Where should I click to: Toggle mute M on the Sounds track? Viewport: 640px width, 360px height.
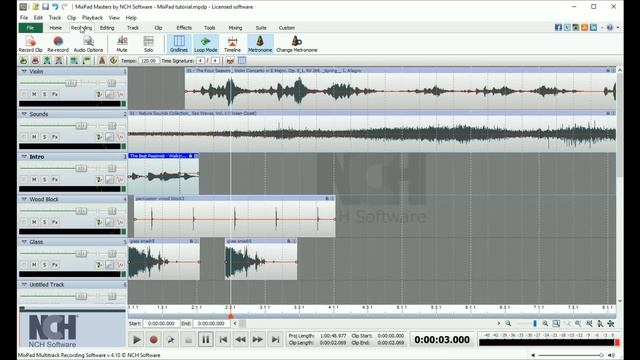coord(34,137)
